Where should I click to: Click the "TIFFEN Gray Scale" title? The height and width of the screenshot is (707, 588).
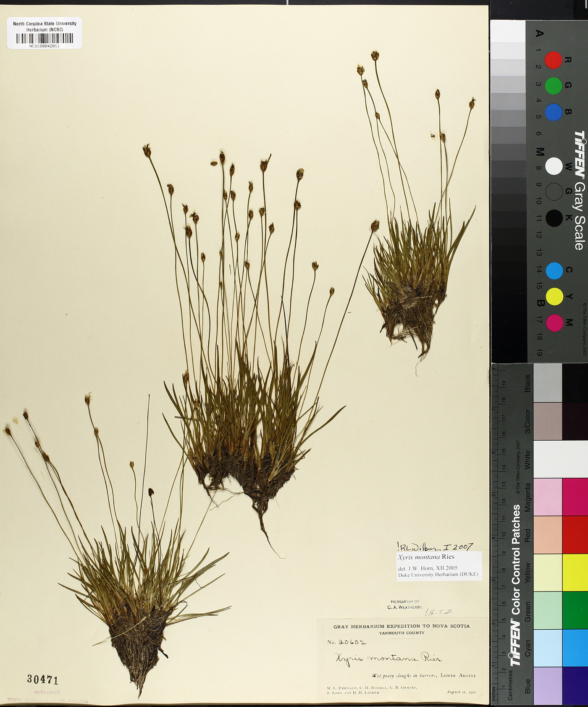point(580,190)
